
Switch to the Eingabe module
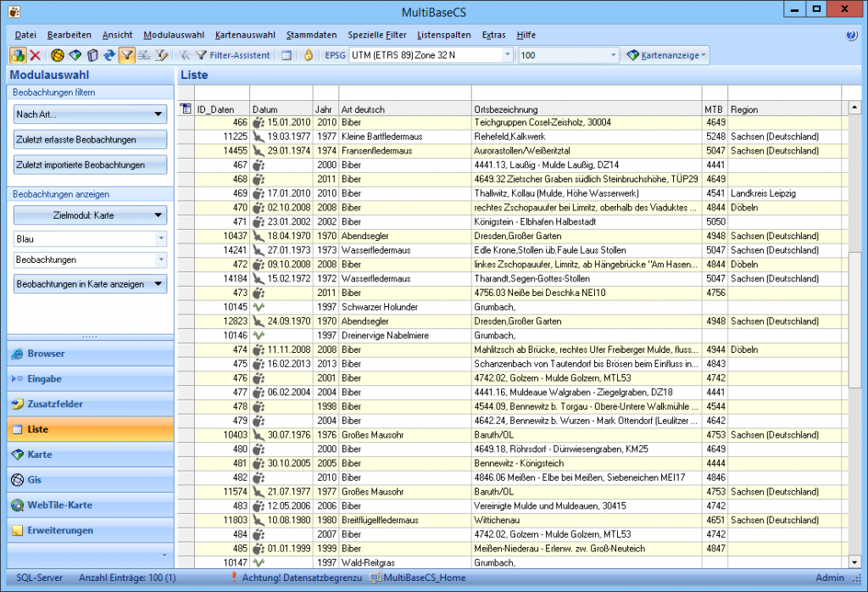(x=90, y=379)
